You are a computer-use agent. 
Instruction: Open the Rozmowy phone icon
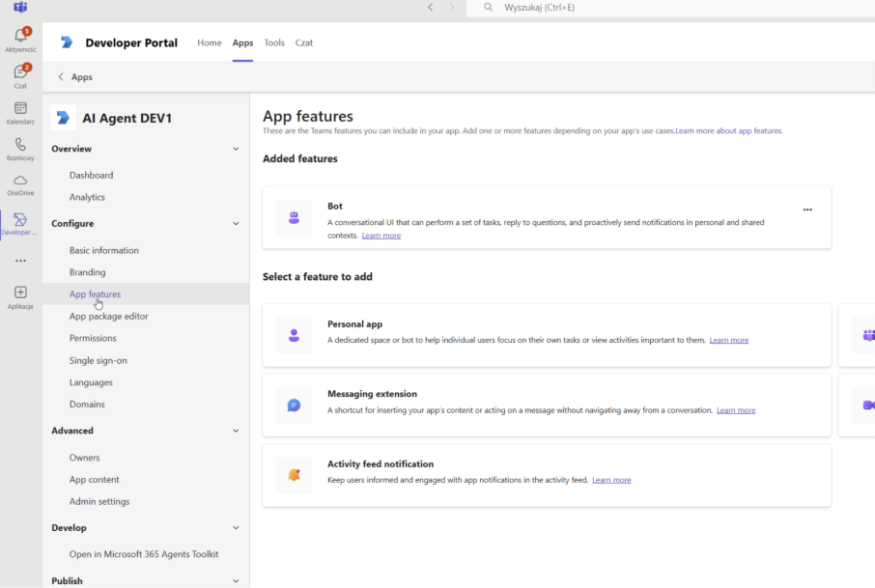[x=20, y=147]
